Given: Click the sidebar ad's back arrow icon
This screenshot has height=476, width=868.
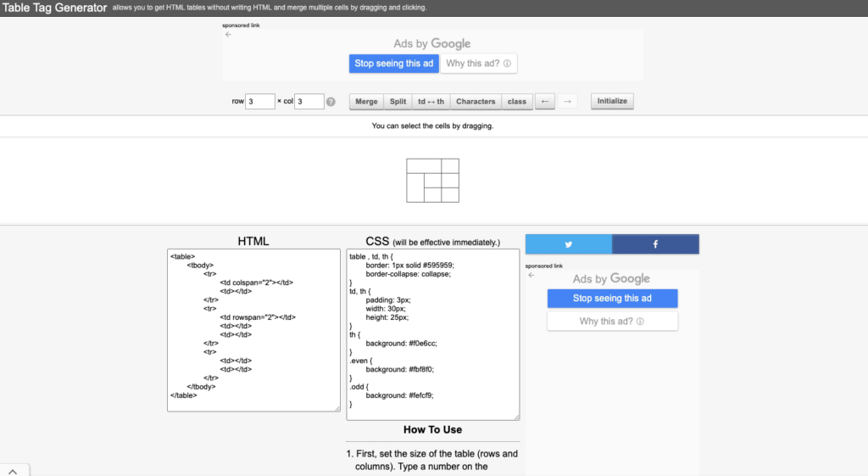Looking at the screenshot, I should tap(531, 275).
